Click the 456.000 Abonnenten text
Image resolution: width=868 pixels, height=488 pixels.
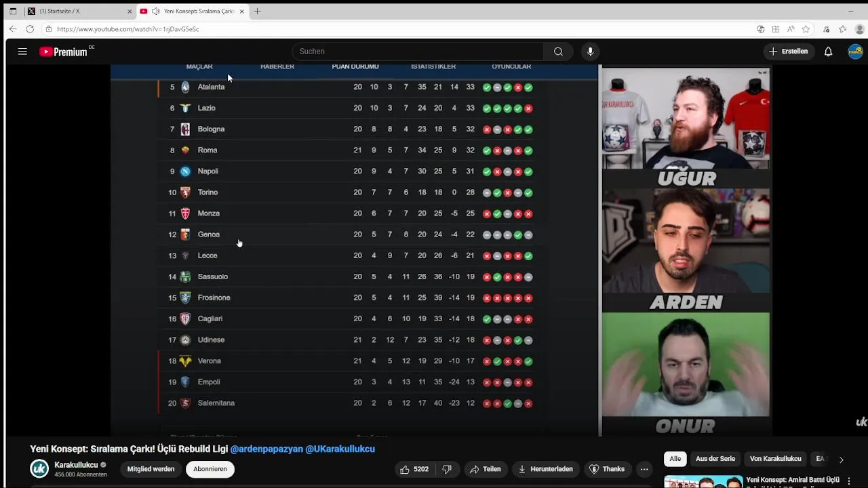(81, 474)
